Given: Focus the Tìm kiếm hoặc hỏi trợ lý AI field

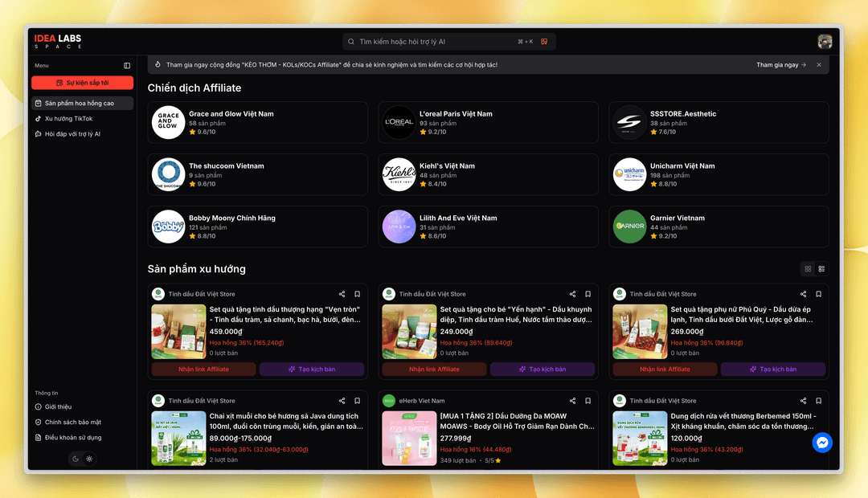Looking at the screenshot, I should [x=449, y=42].
